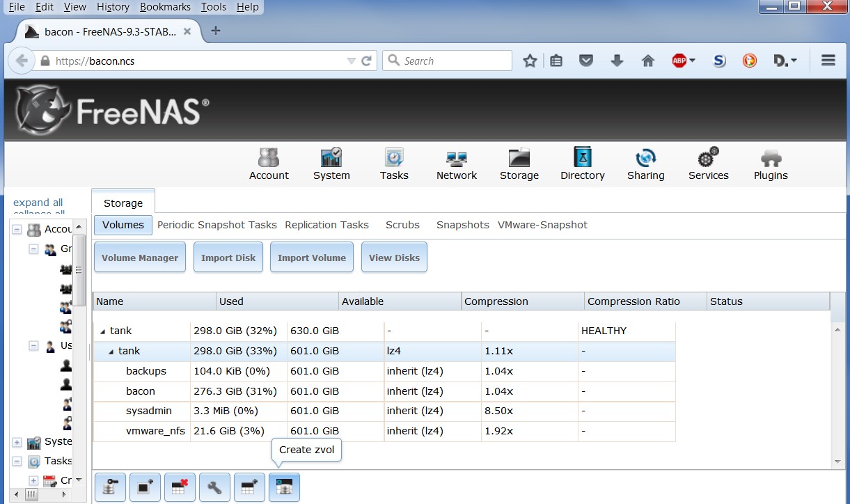Image resolution: width=850 pixels, height=504 pixels.
Task: Switch to the Scrubs tab
Action: click(402, 225)
